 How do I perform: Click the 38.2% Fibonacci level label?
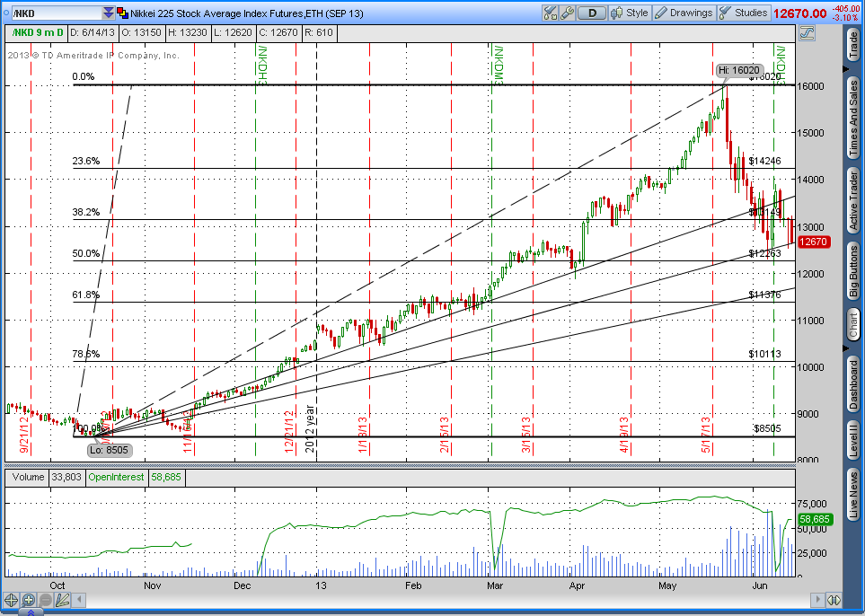tap(86, 212)
